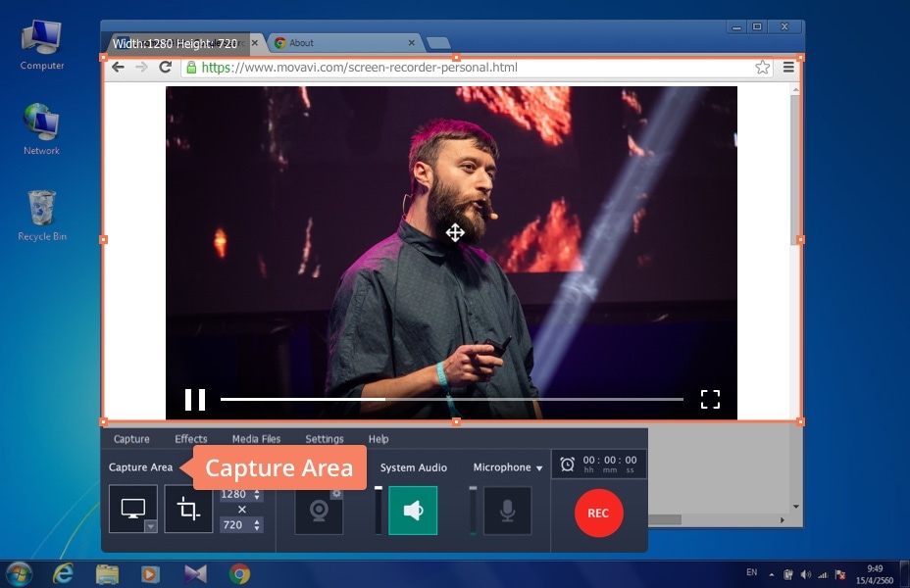Open the Windows Start menu
The width and height of the screenshot is (910, 588).
19,574
